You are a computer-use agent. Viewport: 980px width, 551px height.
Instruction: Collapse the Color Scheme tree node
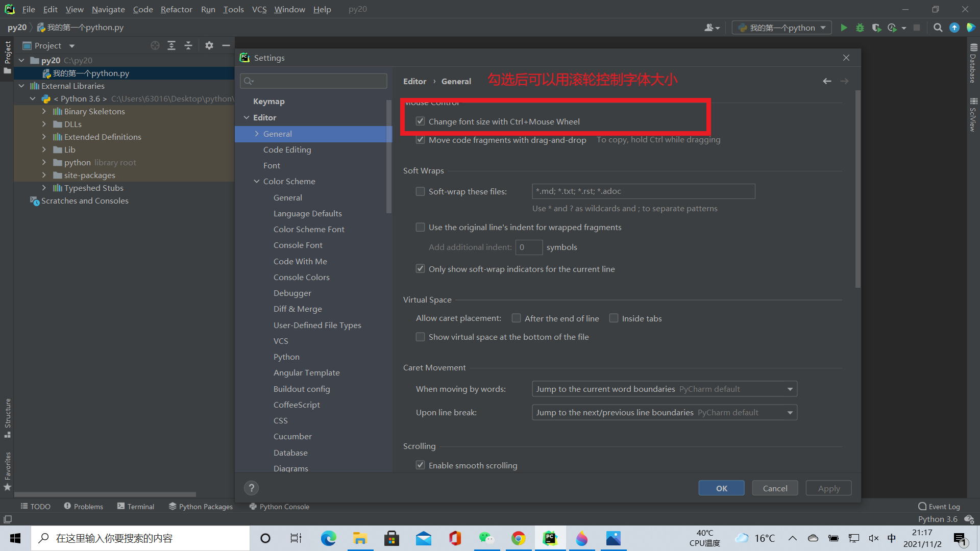[257, 181]
